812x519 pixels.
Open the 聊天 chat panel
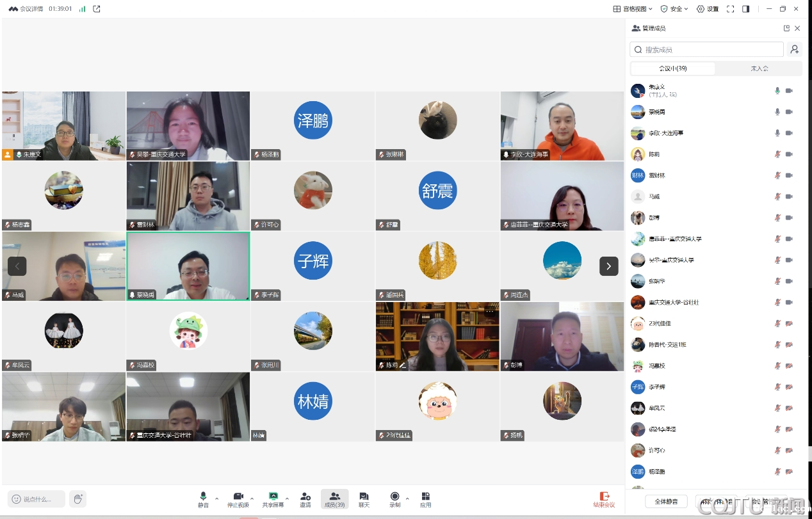point(364,499)
